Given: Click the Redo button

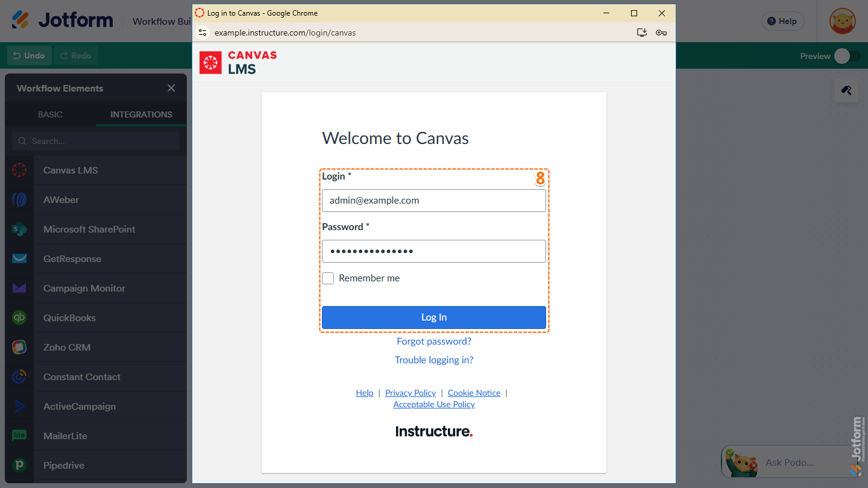Looking at the screenshot, I should pos(76,55).
